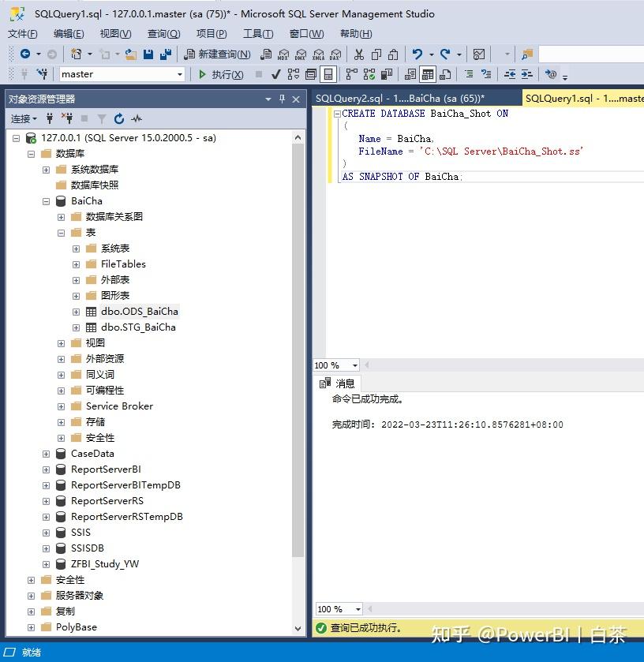Click Connect Object Explorer plug icon
Screen dimensions: 644x662
pyautogui.click(x=50, y=118)
